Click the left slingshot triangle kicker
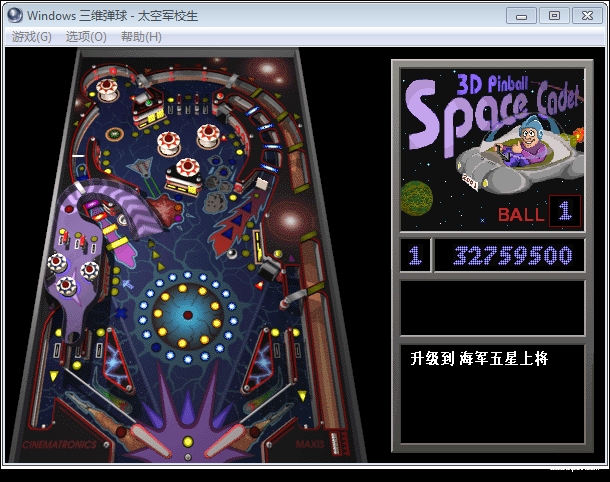The height and width of the screenshot is (482, 610). point(117,361)
